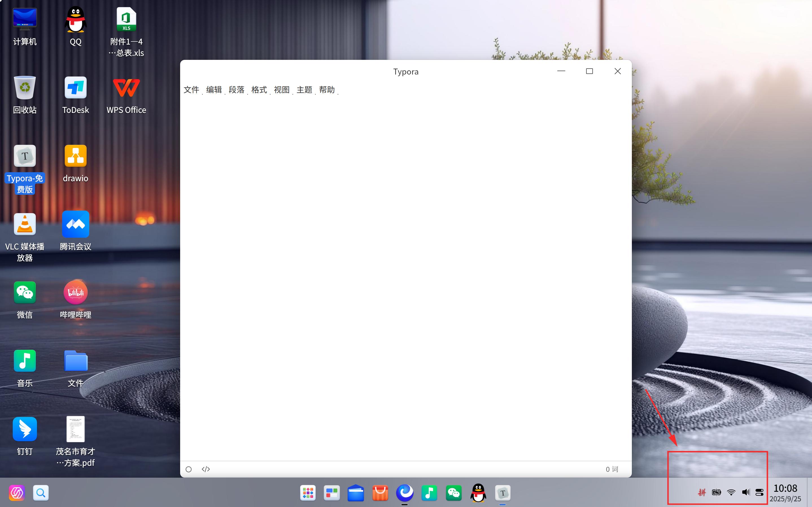Image resolution: width=812 pixels, height=507 pixels.
Task: Open the blue browser icon in taskbar
Action: tap(405, 493)
